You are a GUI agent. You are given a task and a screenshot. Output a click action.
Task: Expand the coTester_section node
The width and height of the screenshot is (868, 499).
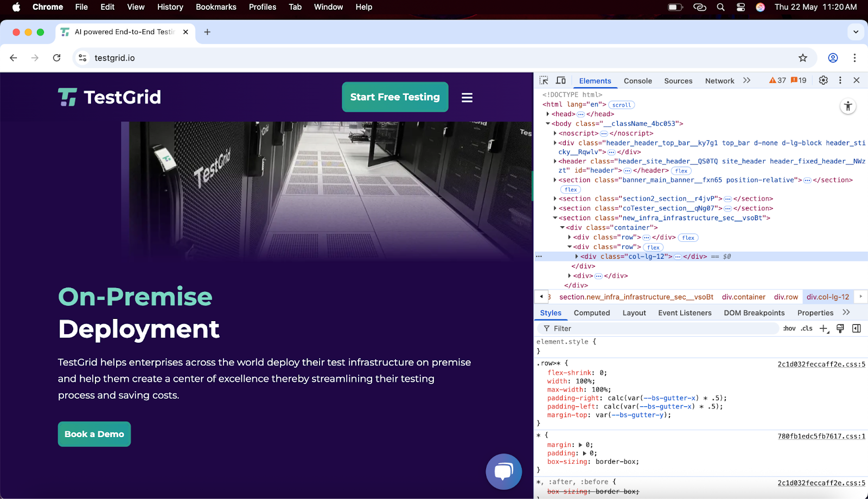(x=555, y=208)
